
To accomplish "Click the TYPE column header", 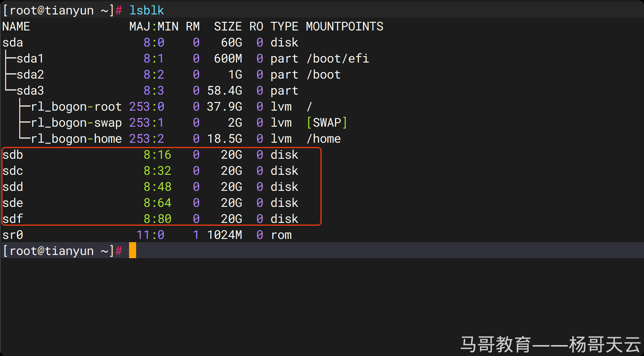I will click(284, 27).
